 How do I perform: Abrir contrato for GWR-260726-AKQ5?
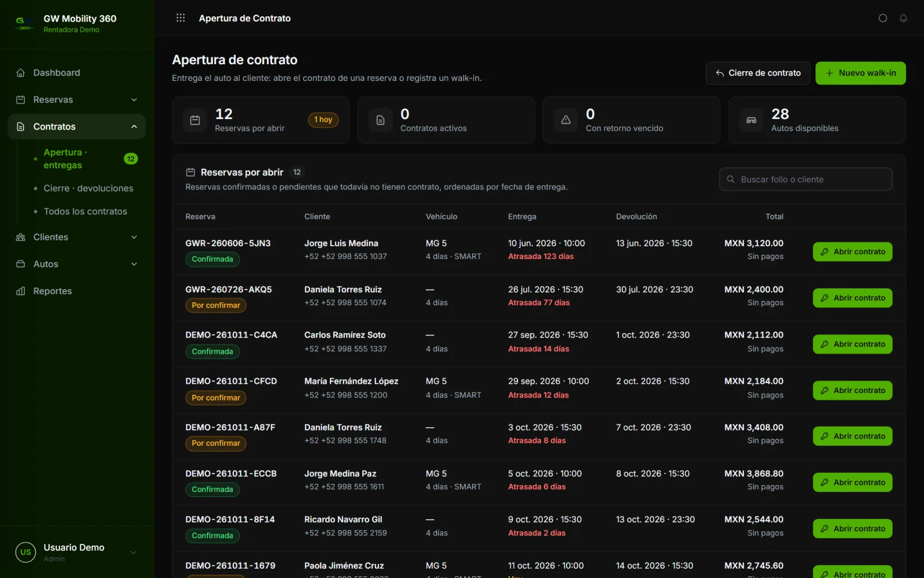[x=852, y=298]
